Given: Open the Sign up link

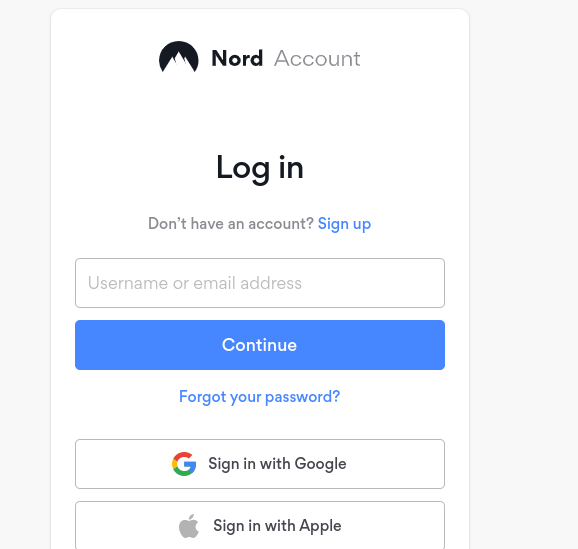Looking at the screenshot, I should click(x=344, y=224).
